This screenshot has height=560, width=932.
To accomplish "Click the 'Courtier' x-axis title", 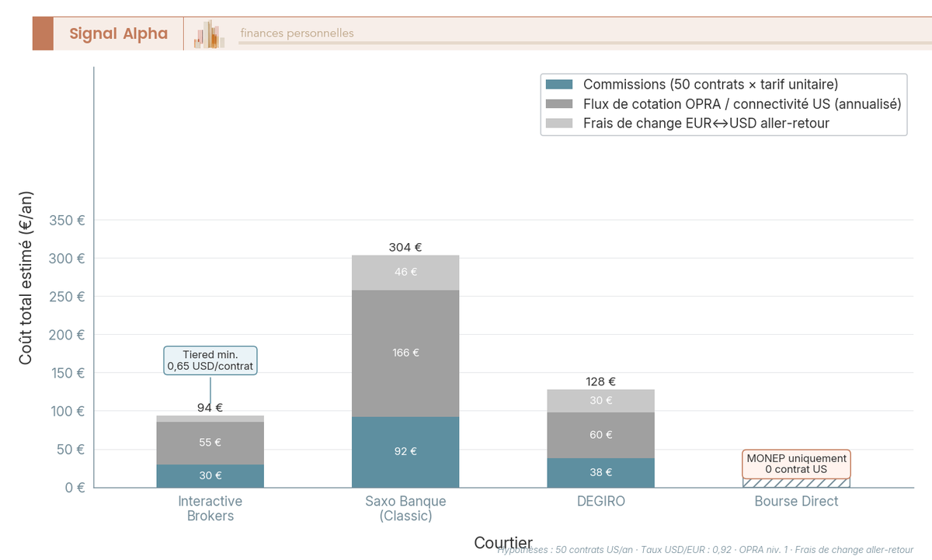I will tap(503, 542).
